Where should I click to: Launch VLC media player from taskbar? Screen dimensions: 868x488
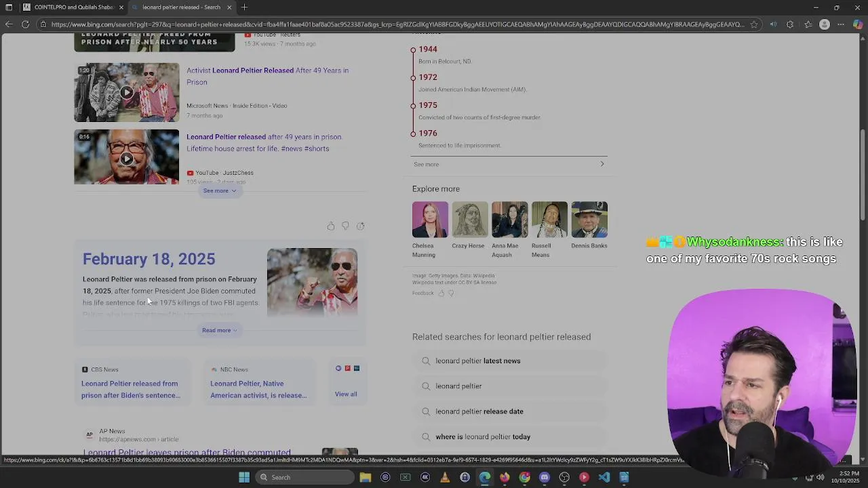click(x=445, y=477)
